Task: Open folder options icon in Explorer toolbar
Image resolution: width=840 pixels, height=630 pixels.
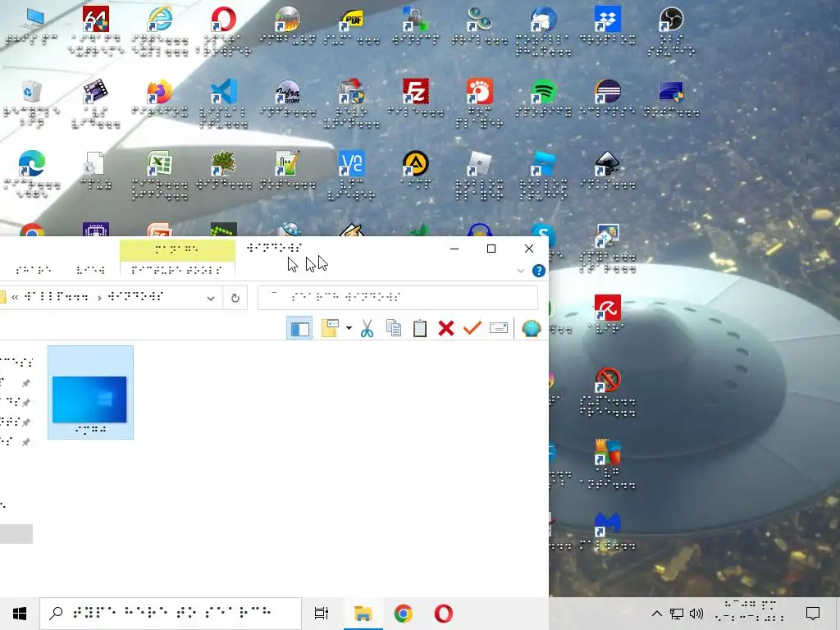Action: 330,328
